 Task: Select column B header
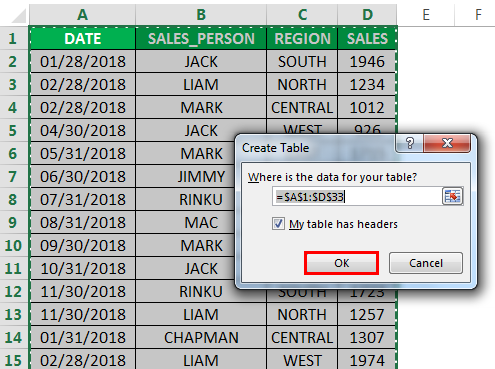click(x=201, y=15)
